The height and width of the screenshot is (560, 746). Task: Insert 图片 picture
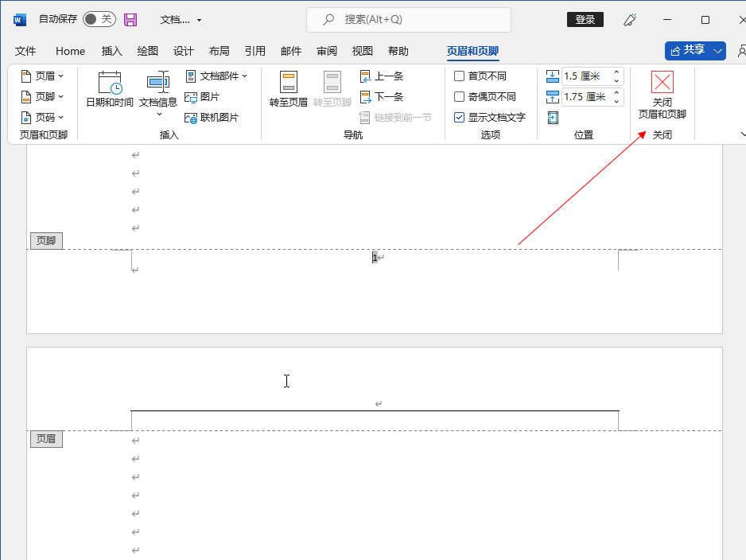(x=202, y=96)
